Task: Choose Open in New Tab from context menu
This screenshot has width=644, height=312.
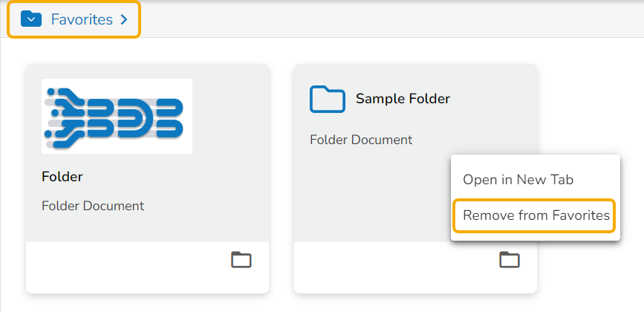Action: (518, 180)
